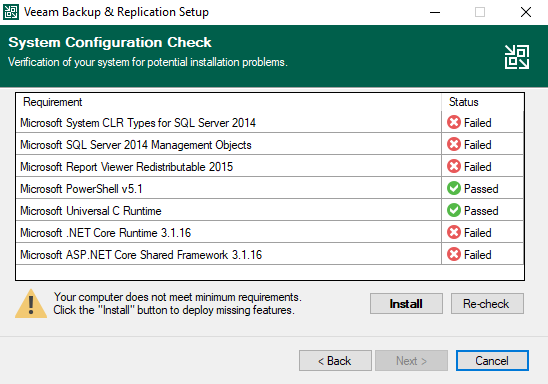Click the Status column header
Image resolution: width=548 pixels, height=384 pixels.
[483, 102]
